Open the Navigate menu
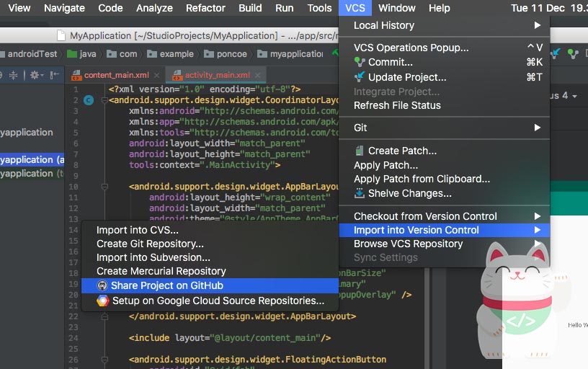 tap(64, 8)
